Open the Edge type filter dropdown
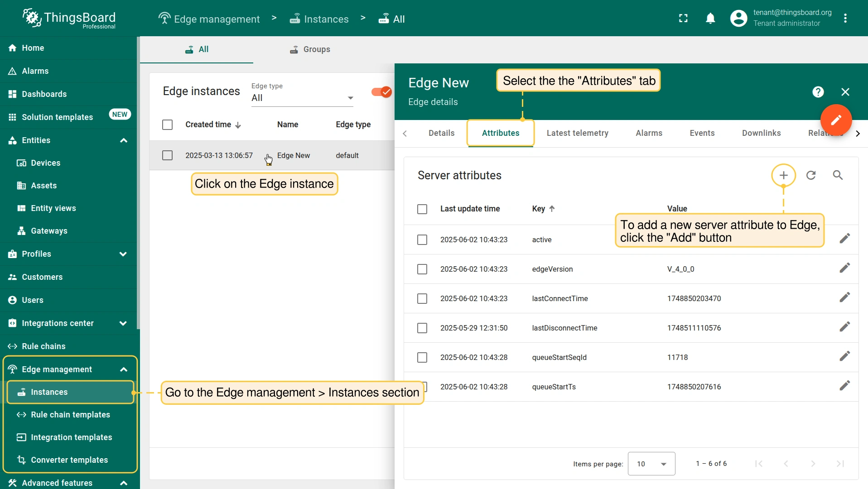Image resolution: width=868 pixels, height=489 pixels. pyautogui.click(x=302, y=98)
